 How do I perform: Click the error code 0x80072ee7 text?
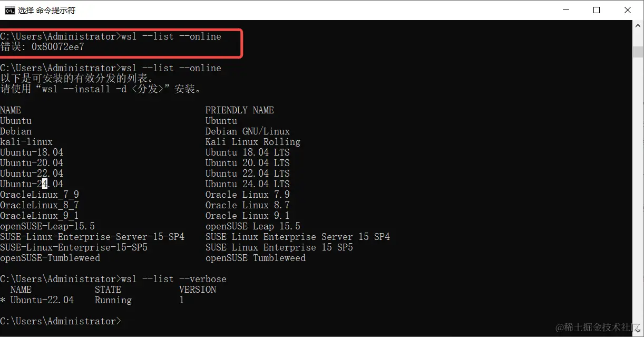(x=57, y=47)
